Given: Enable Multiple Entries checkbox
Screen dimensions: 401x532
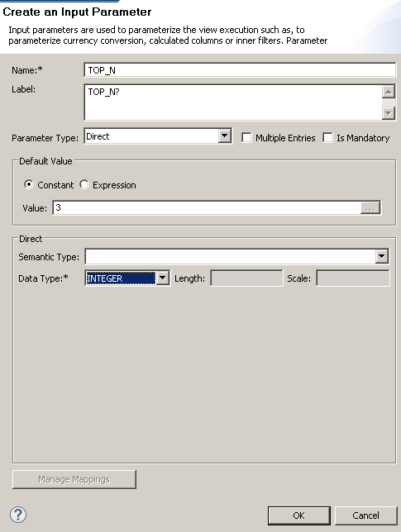Looking at the screenshot, I should tap(246, 138).
